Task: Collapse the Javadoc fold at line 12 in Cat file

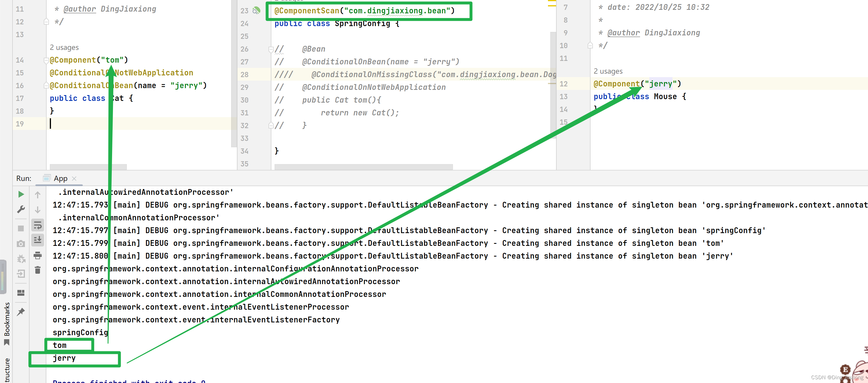Action: point(46,22)
